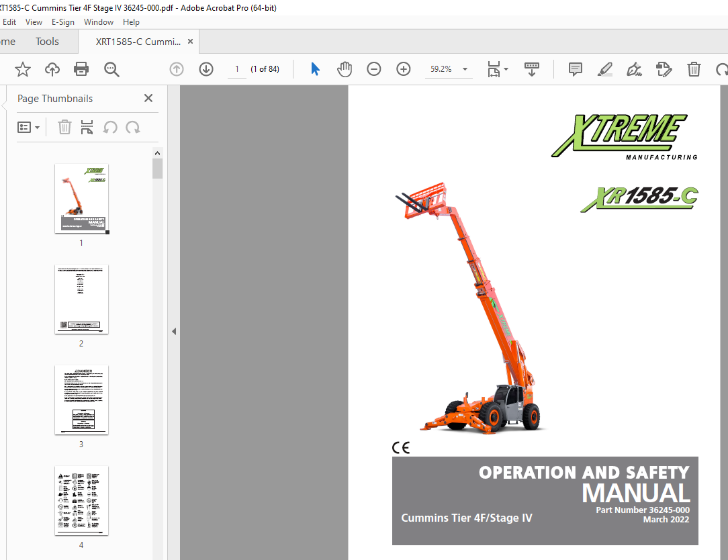
Task: Zoom out with minus circle
Action: [374, 69]
